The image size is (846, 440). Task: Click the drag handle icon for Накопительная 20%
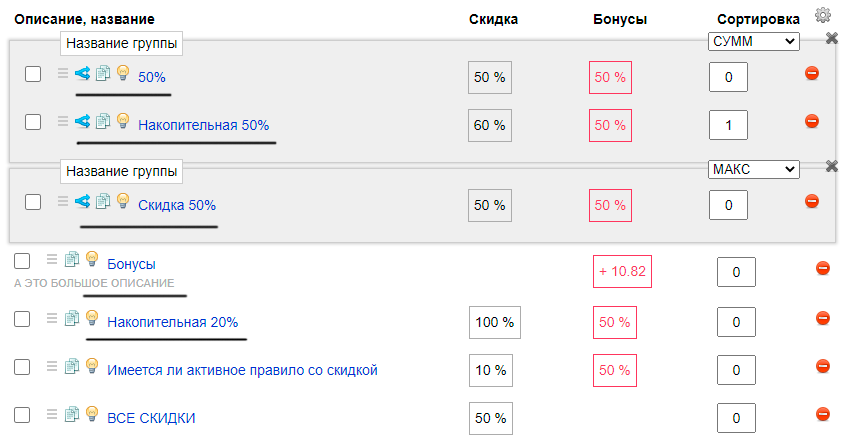point(52,318)
